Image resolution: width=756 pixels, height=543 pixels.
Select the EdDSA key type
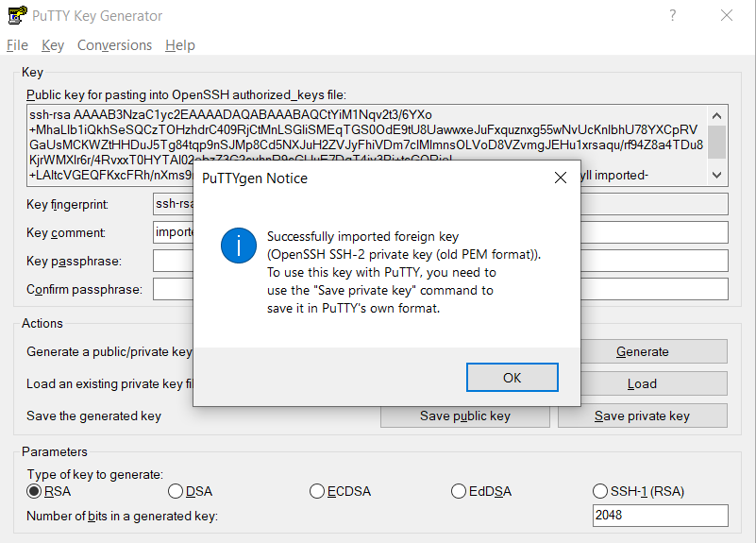coord(481,491)
